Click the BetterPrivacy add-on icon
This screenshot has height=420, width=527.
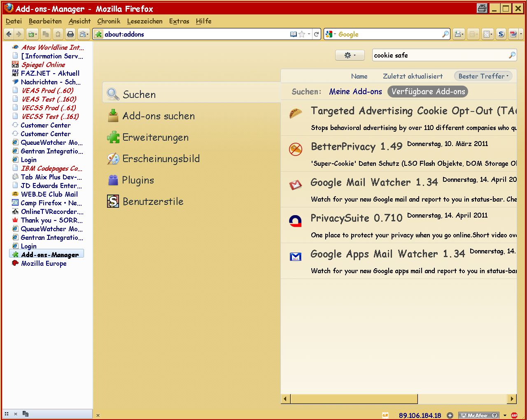pos(295,149)
